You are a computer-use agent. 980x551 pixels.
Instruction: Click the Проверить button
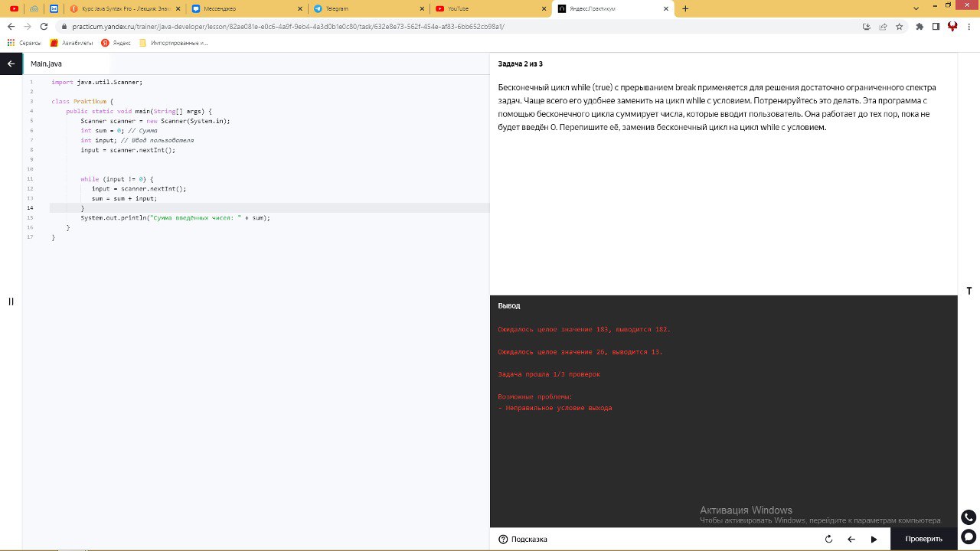(923, 539)
